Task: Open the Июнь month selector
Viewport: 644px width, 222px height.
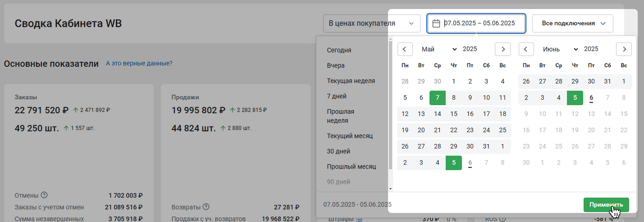Action: [x=560, y=49]
